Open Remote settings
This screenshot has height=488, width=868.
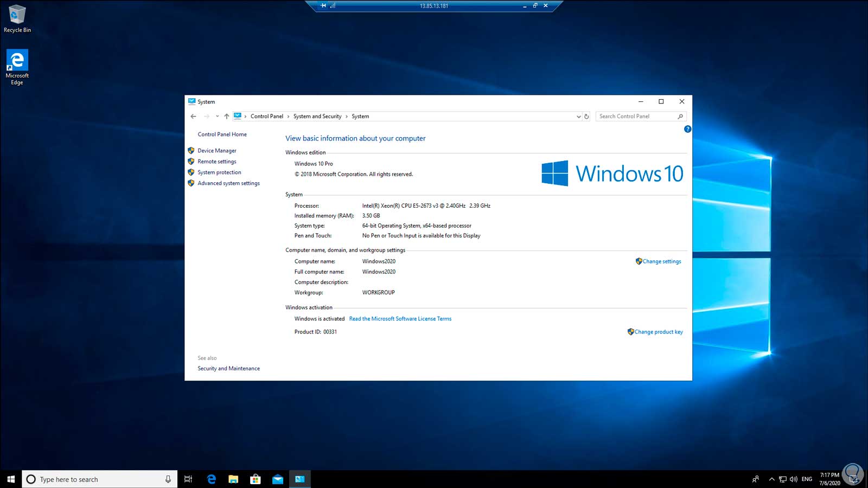[x=217, y=162]
